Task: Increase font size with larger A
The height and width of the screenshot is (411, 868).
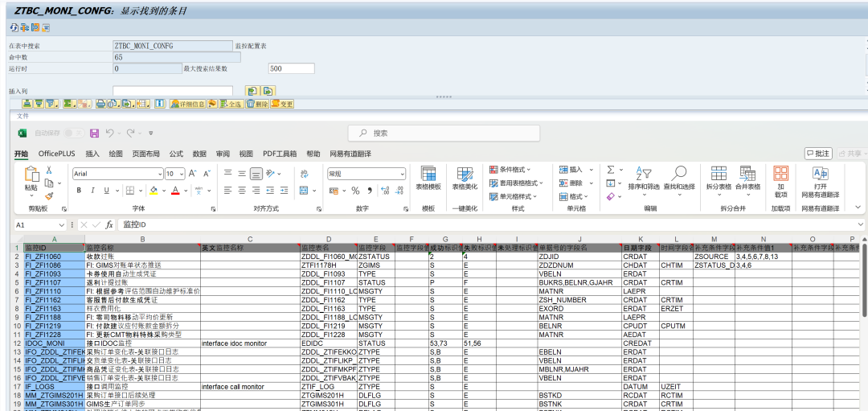Action: tap(193, 174)
